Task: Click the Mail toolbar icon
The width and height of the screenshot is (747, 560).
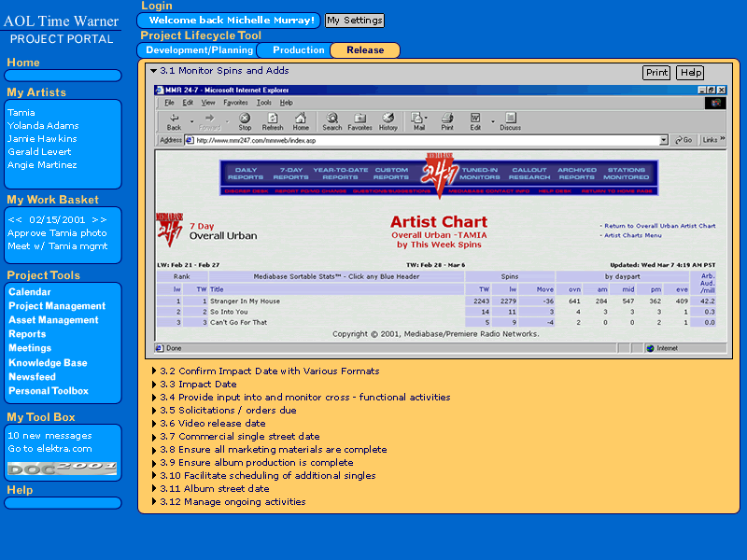Action: coord(419,120)
